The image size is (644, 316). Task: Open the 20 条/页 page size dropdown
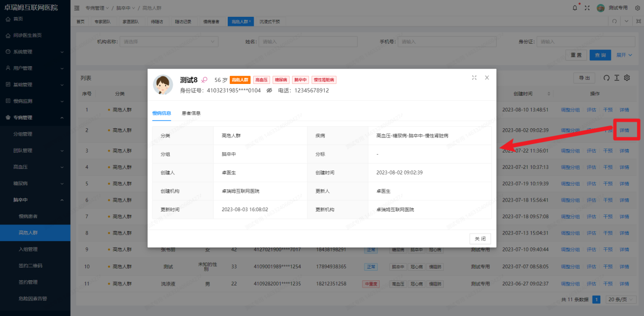point(620,300)
